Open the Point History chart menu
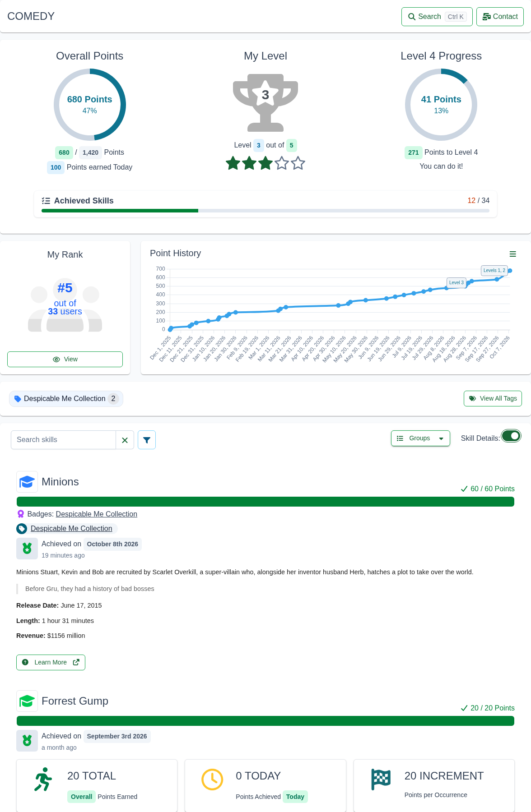The image size is (531, 812). pos(513,254)
